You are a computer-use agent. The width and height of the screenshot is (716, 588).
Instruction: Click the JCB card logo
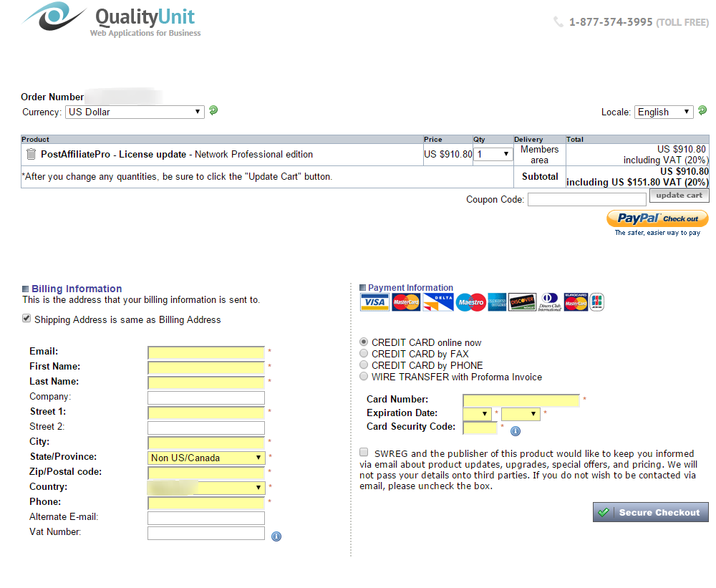(x=597, y=302)
